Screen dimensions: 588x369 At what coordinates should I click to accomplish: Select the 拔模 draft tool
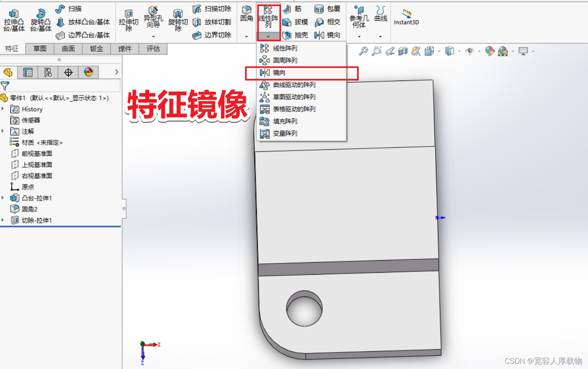295,22
